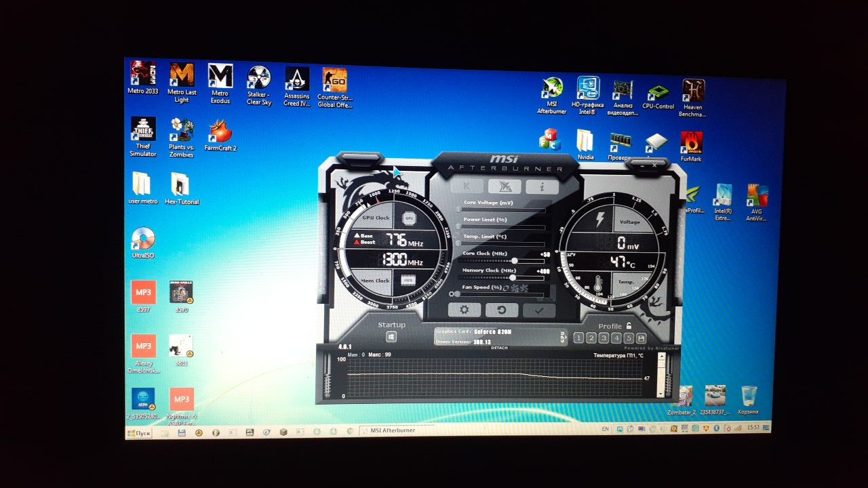Open the Assassins Creed IV desktop shortcut
This screenshot has width=868, height=488.
297,87
